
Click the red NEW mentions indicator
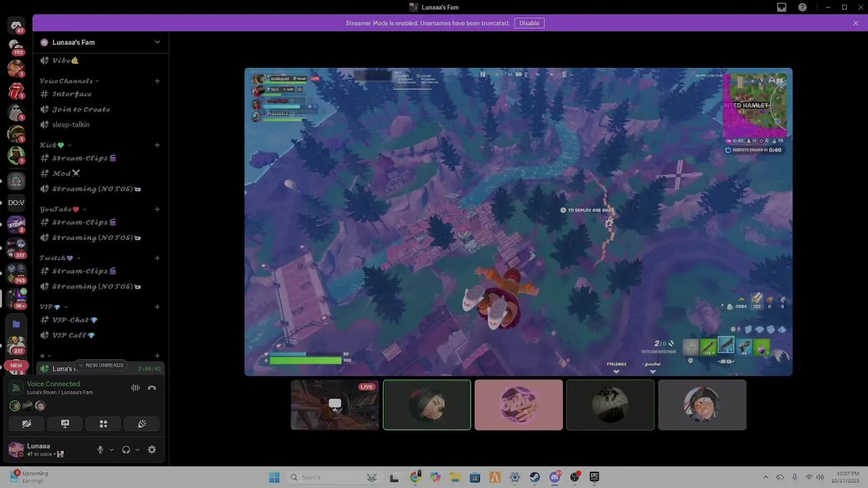point(16,365)
